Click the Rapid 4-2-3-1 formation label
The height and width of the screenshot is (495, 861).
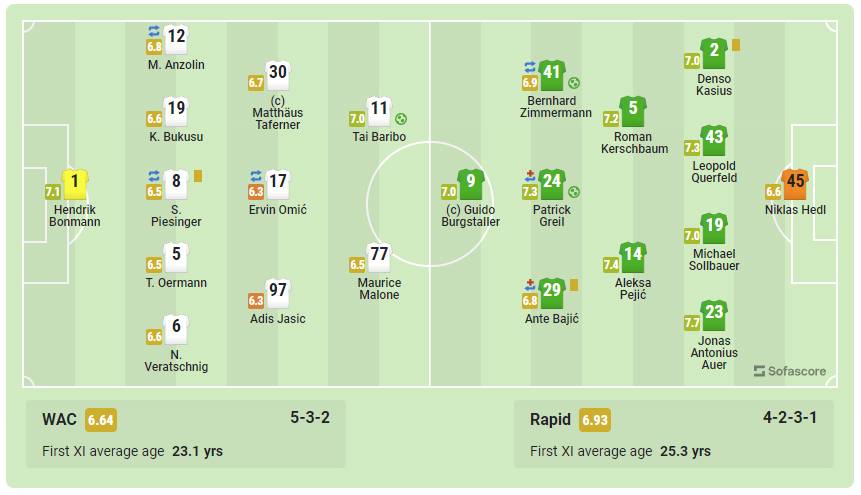[x=790, y=418]
